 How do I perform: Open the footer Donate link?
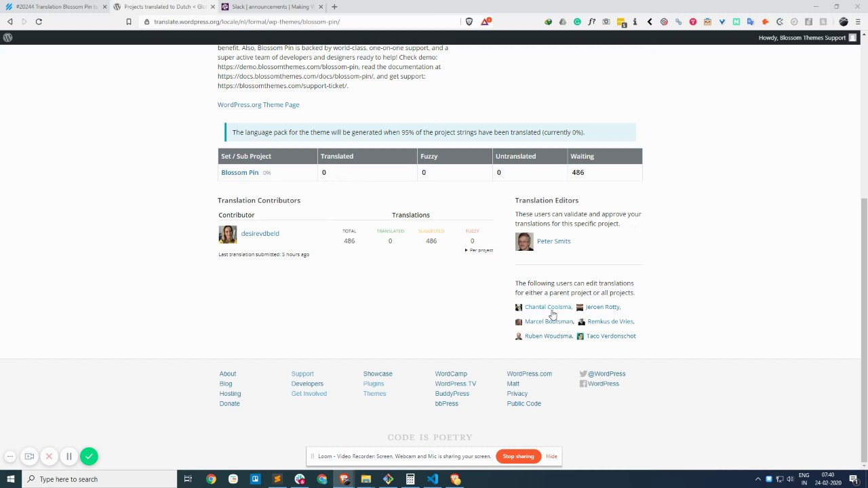pyautogui.click(x=229, y=403)
